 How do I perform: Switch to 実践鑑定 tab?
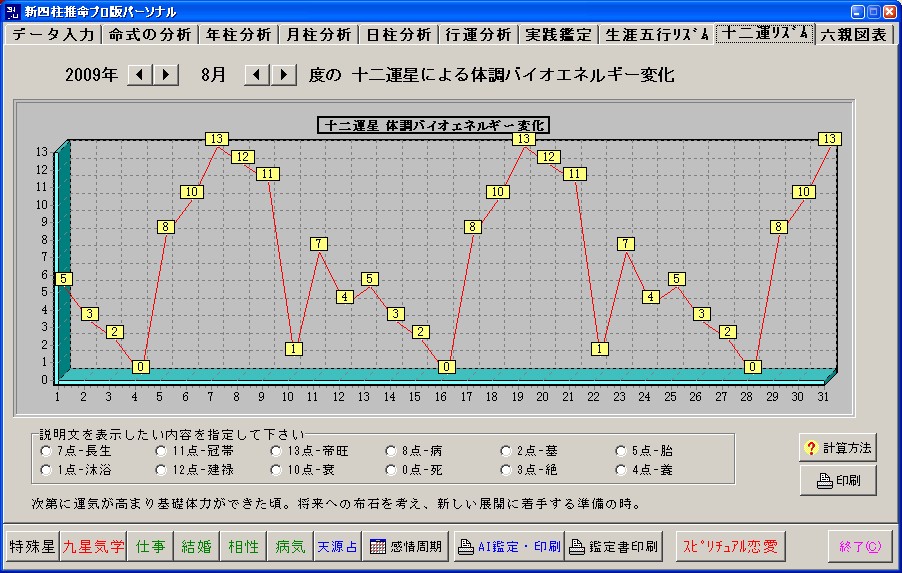559,35
